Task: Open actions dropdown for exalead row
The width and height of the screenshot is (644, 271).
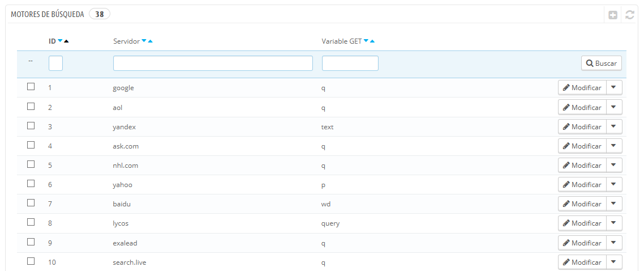Action: coord(614,243)
